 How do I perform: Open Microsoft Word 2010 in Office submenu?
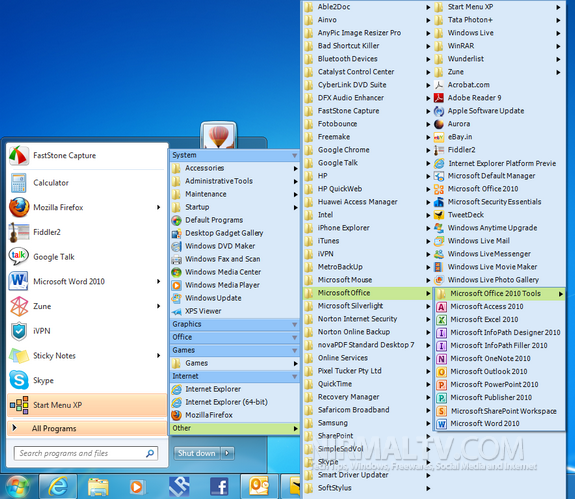pyautogui.click(x=499, y=423)
